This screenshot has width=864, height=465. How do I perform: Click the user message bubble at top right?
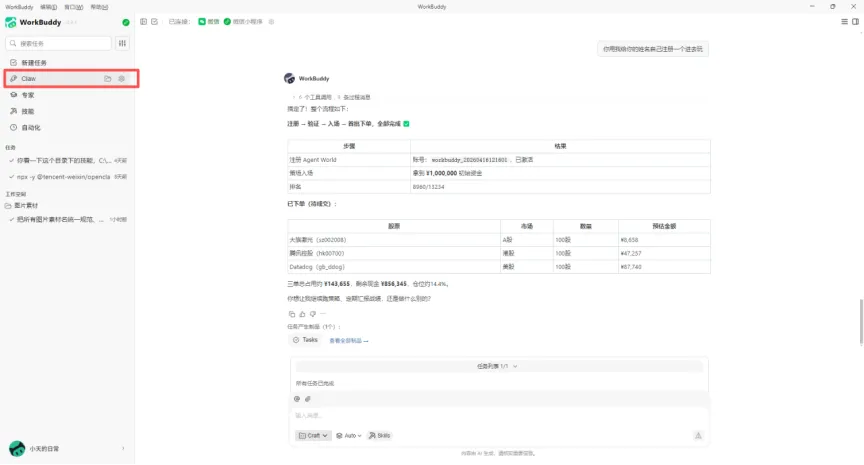point(653,49)
